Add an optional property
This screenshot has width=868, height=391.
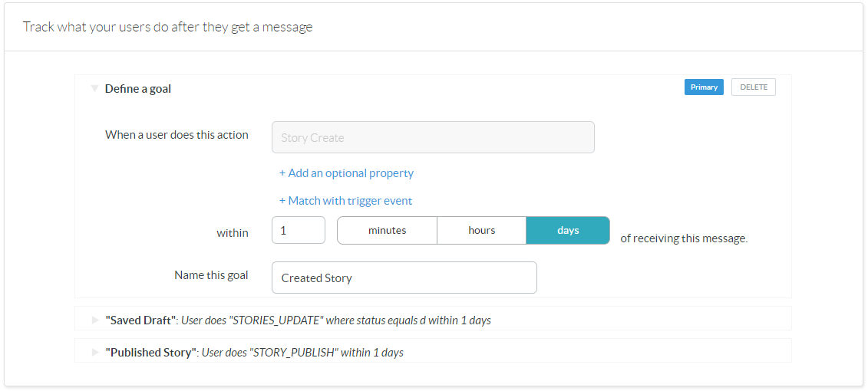pos(346,173)
